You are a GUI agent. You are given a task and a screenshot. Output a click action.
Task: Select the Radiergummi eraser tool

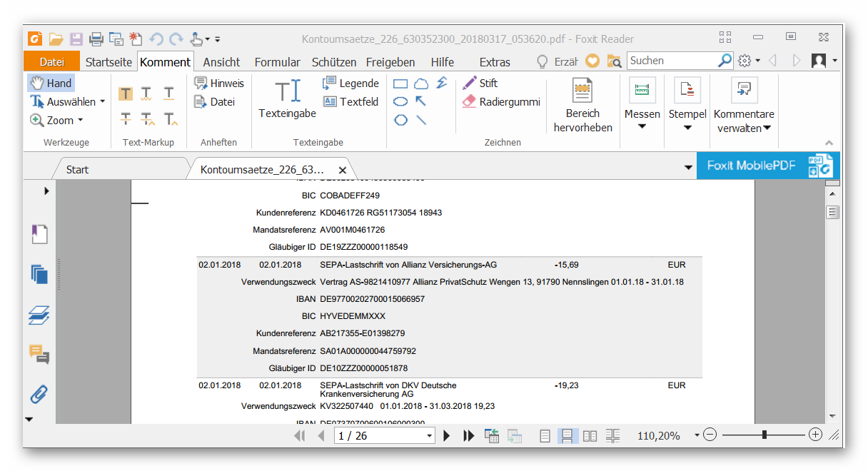click(501, 101)
